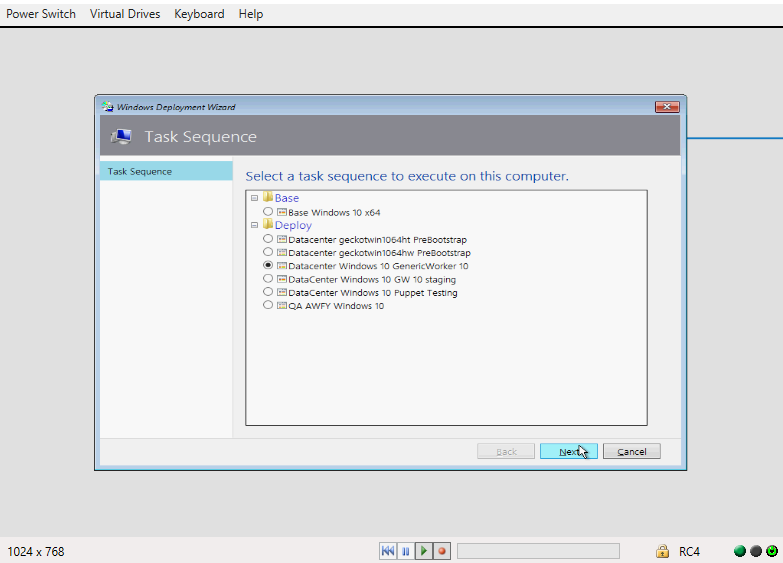Click the Back button
Image resolution: width=783 pixels, height=563 pixels.
coord(506,451)
